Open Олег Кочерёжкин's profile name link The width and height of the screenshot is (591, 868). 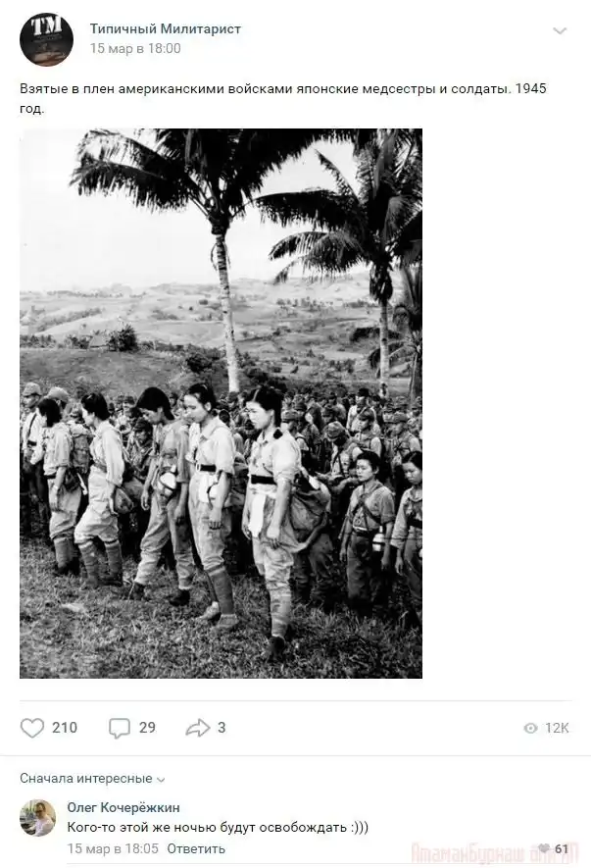(x=123, y=807)
